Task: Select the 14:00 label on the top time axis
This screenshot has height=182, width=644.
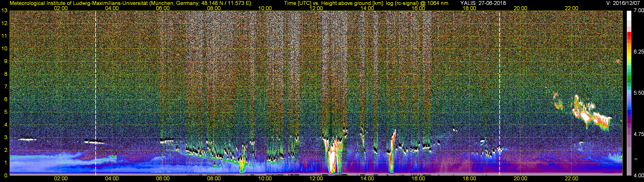Action: 367,8
